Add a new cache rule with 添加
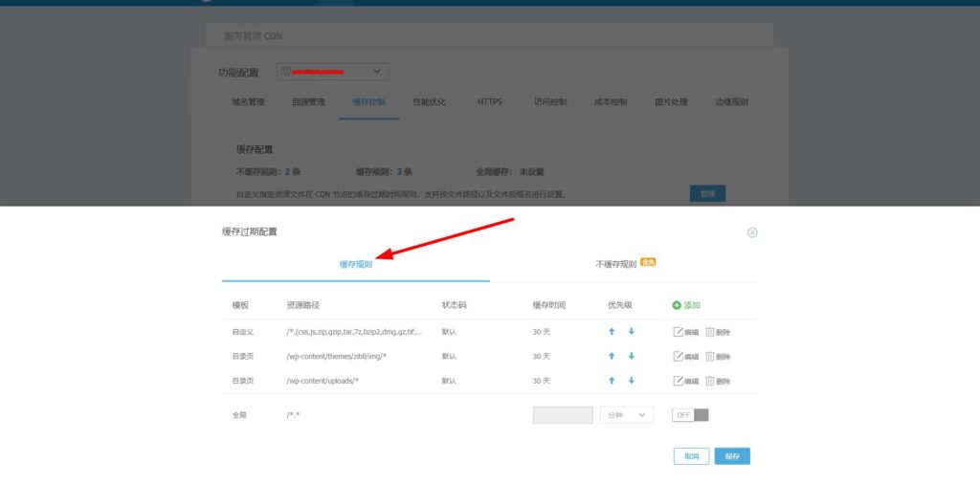This screenshot has width=980, height=485. pos(686,305)
